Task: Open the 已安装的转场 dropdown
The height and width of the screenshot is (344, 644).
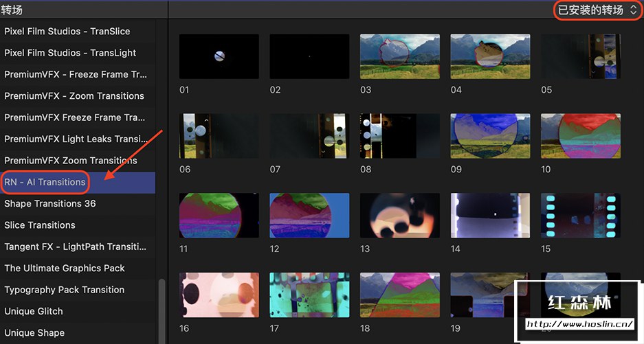Action: [597, 10]
